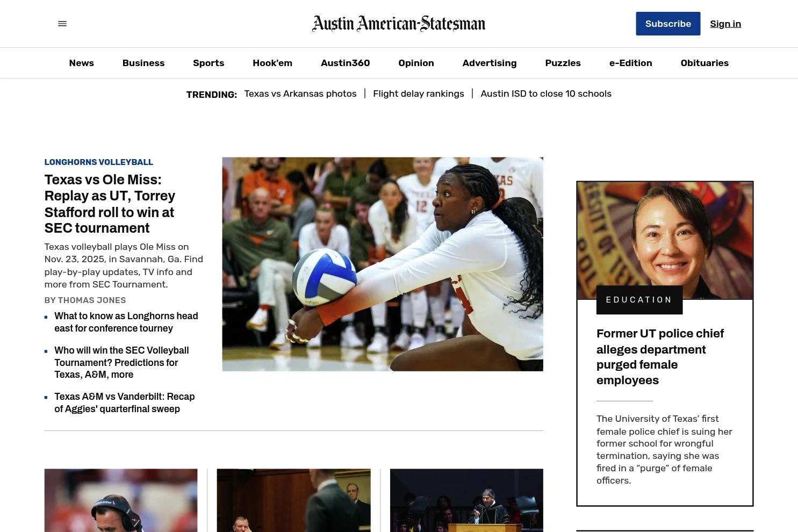The image size is (798, 532).
Task: Open the Puzzles section
Action: [563, 63]
